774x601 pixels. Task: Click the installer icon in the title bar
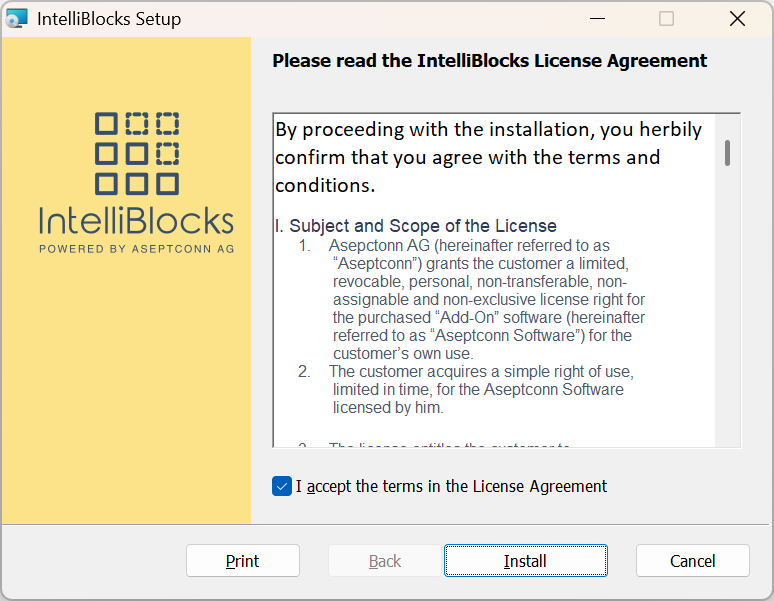(x=17, y=18)
